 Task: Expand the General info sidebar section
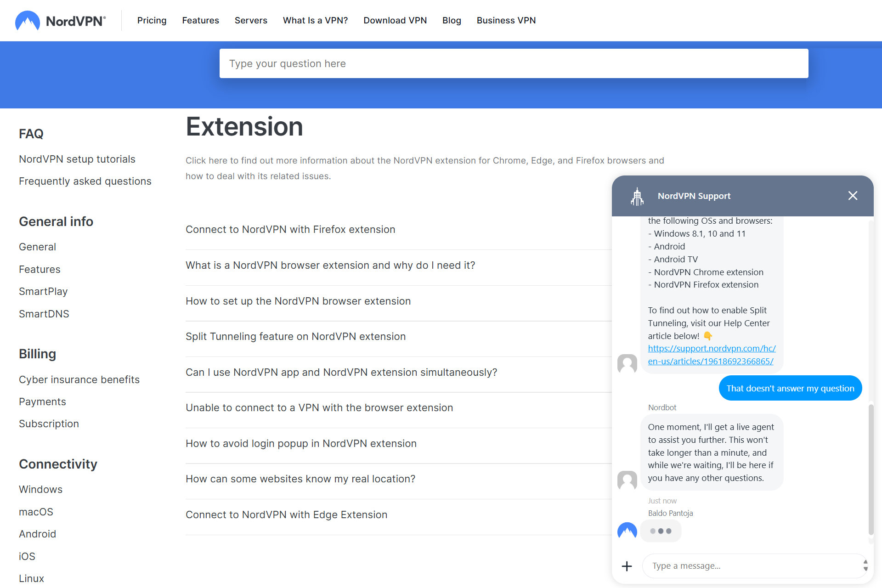(56, 221)
